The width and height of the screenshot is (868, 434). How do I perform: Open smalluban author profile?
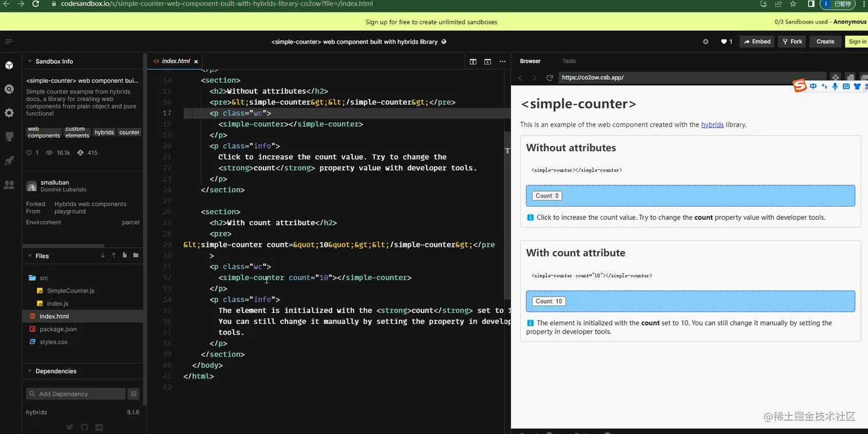pyautogui.click(x=56, y=186)
